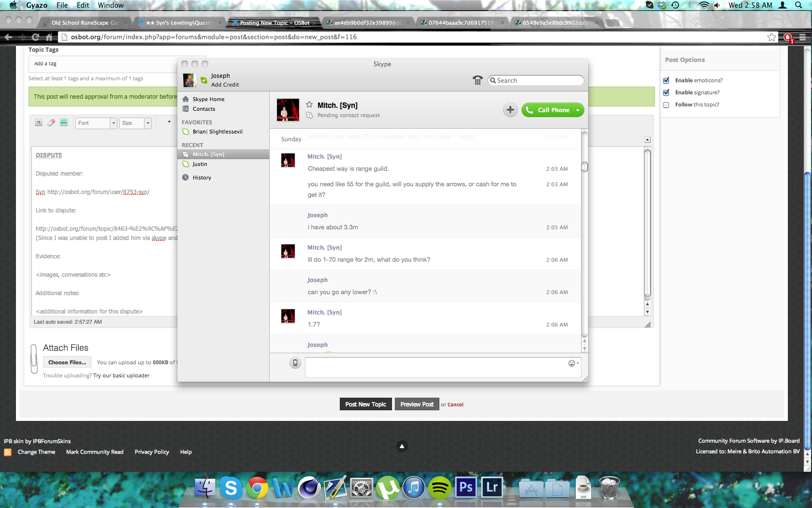The image size is (812, 508).
Task: Open the Edit menu
Action: [x=83, y=5]
